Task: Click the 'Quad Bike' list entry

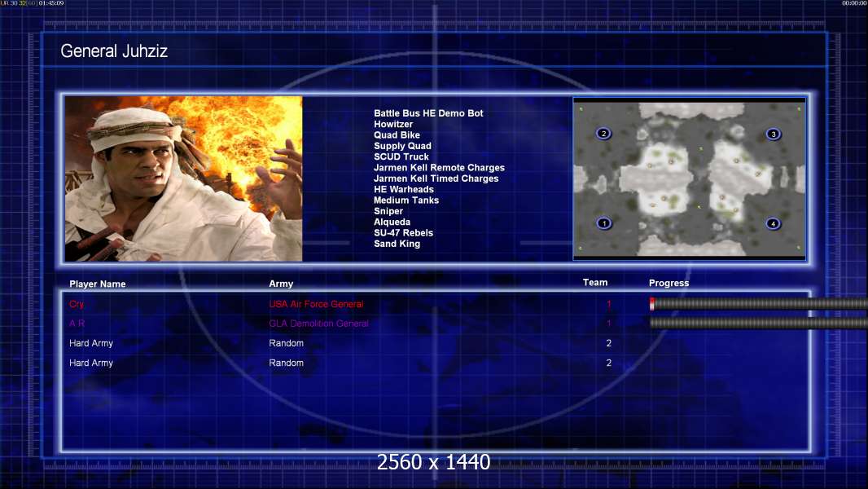Action: (397, 134)
